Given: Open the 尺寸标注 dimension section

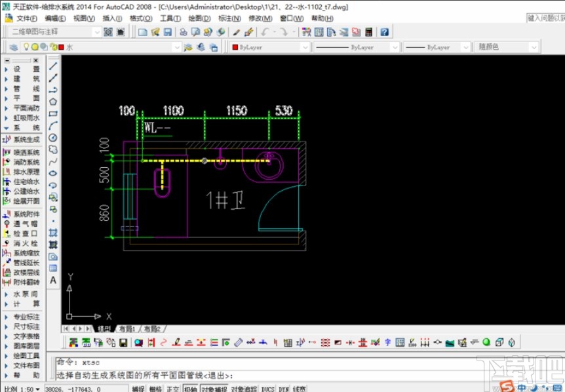Looking at the screenshot, I should pos(26,326).
